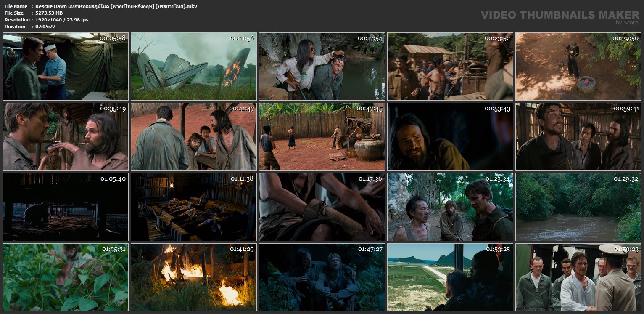Open the thumbnail at 00:35:49
644x314 pixels.
point(66,137)
